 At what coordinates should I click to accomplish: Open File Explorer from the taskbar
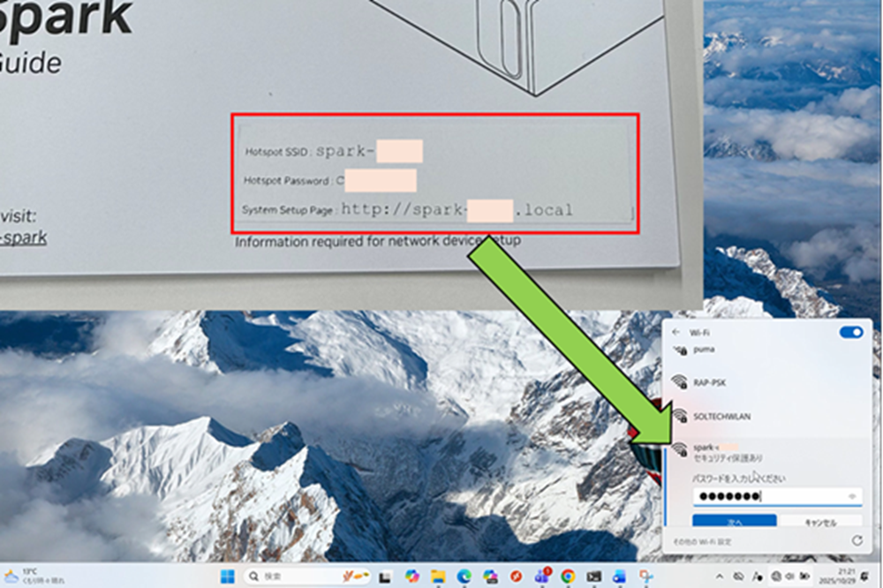tap(437, 577)
